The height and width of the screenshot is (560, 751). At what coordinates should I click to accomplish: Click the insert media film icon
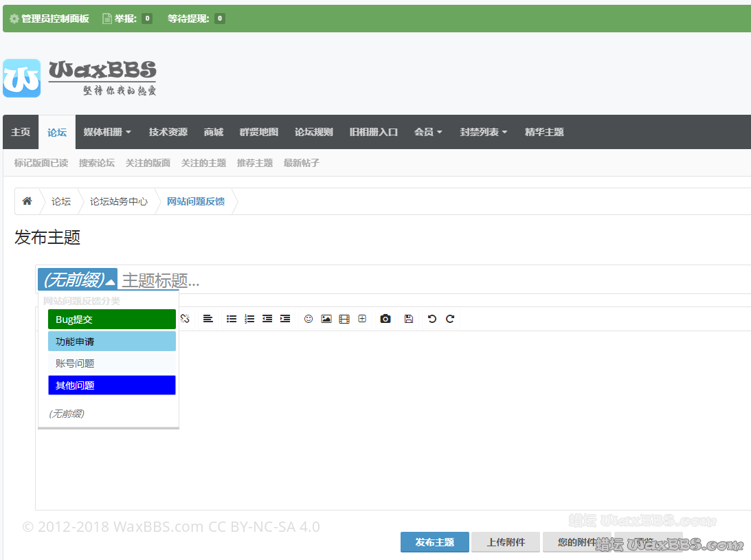[x=344, y=319]
